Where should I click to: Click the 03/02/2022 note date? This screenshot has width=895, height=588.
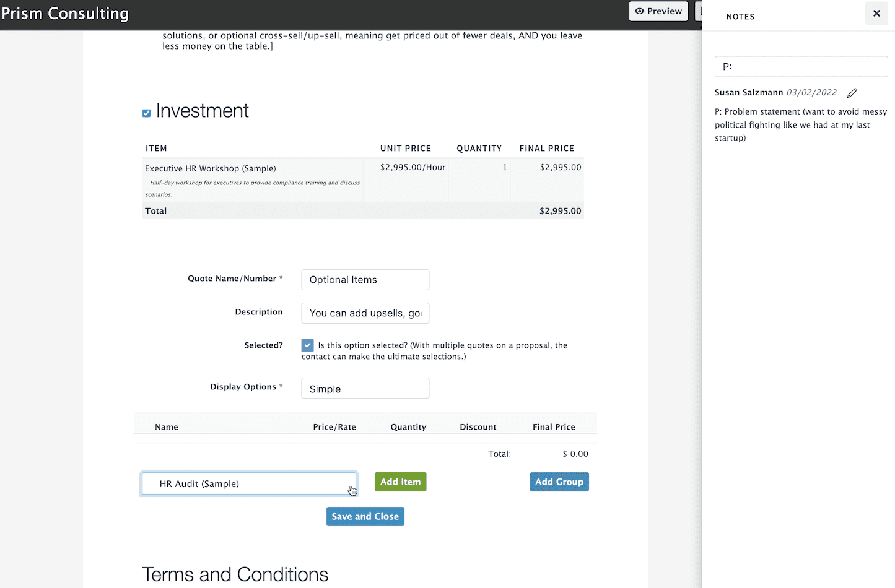coord(811,93)
